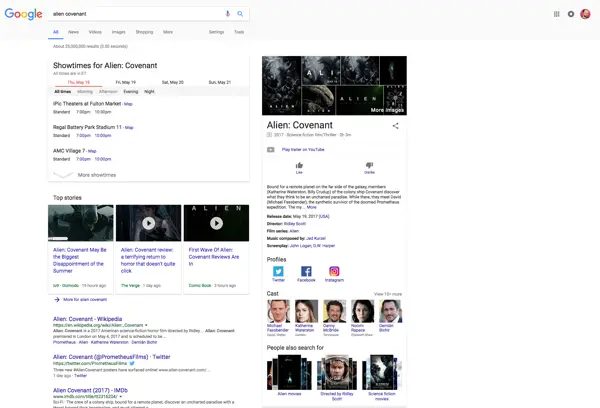
Task: Filter showtimes to Night
Action: pyautogui.click(x=149, y=92)
